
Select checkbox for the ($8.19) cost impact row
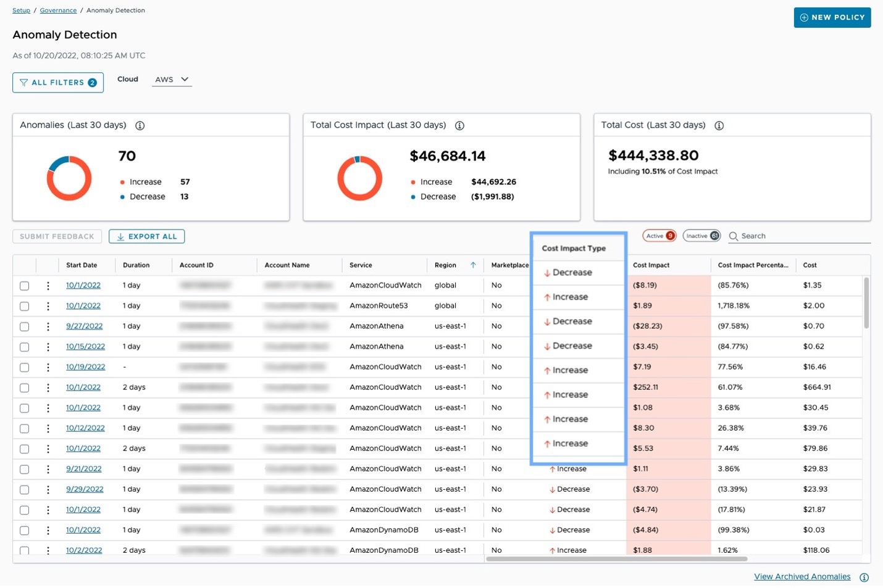pos(24,286)
